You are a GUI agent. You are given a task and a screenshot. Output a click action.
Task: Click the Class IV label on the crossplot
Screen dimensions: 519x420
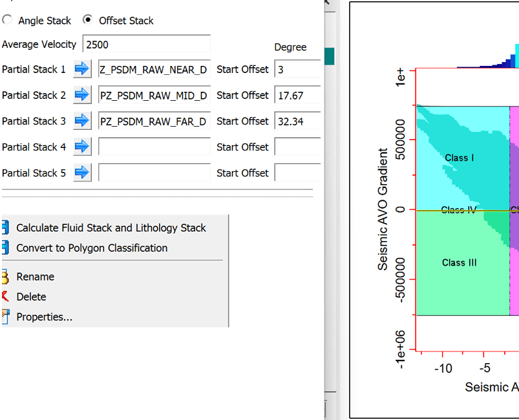458,209
